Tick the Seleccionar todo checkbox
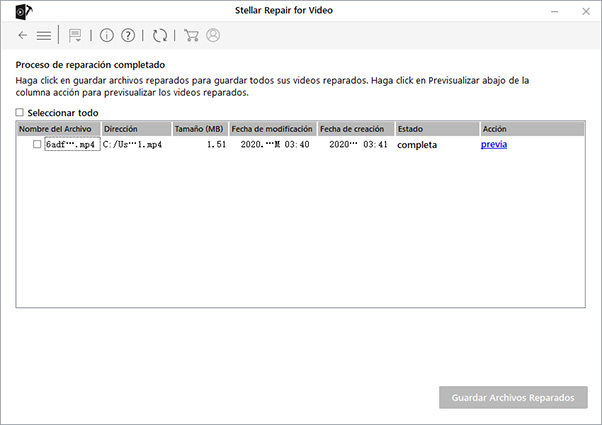The height and width of the screenshot is (425, 602). [x=20, y=112]
